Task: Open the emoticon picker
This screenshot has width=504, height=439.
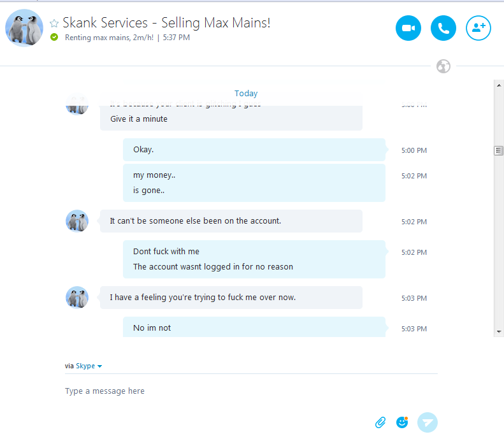Action: pyautogui.click(x=402, y=422)
